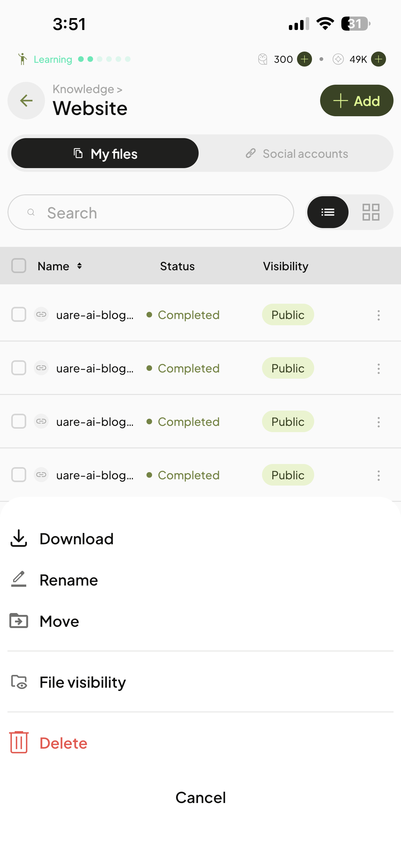Image resolution: width=401 pixels, height=868 pixels.
Task: Tap the back arrow beside Website
Action: (x=26, y=100)
